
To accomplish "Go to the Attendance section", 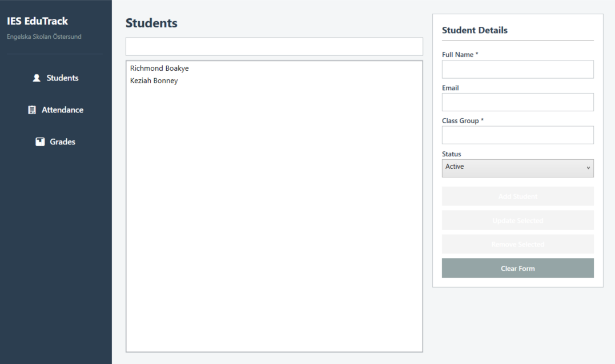I will (x=55, y=110).
